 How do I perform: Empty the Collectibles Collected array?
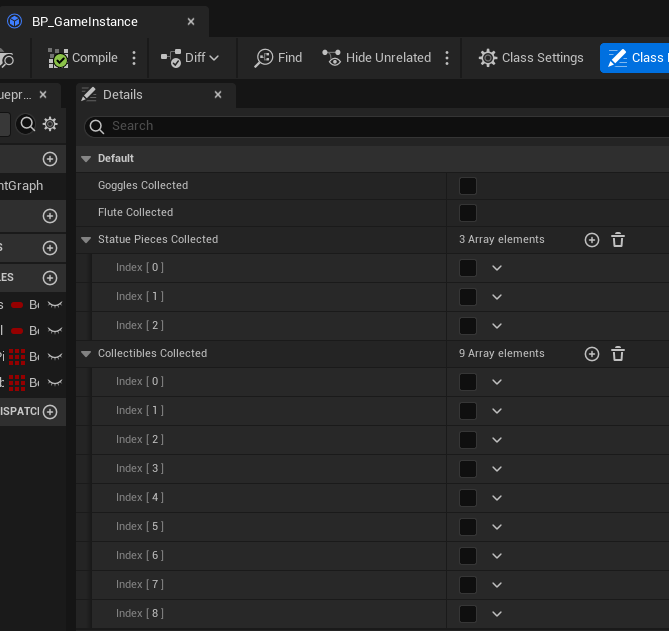tap(618, 354)
